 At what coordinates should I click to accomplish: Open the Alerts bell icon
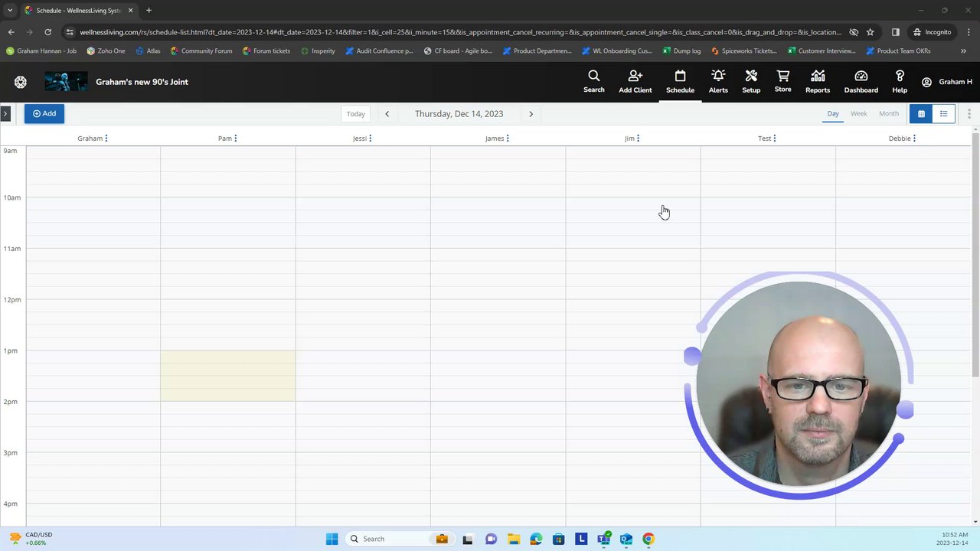[718, 81]
